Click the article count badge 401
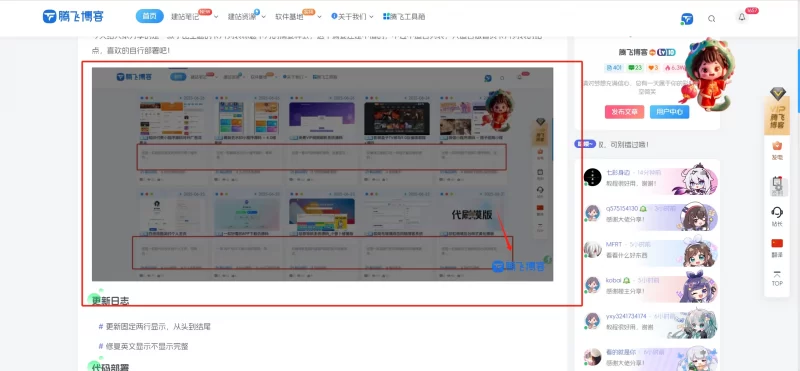 pyautogui.click(x=614, y=67)
